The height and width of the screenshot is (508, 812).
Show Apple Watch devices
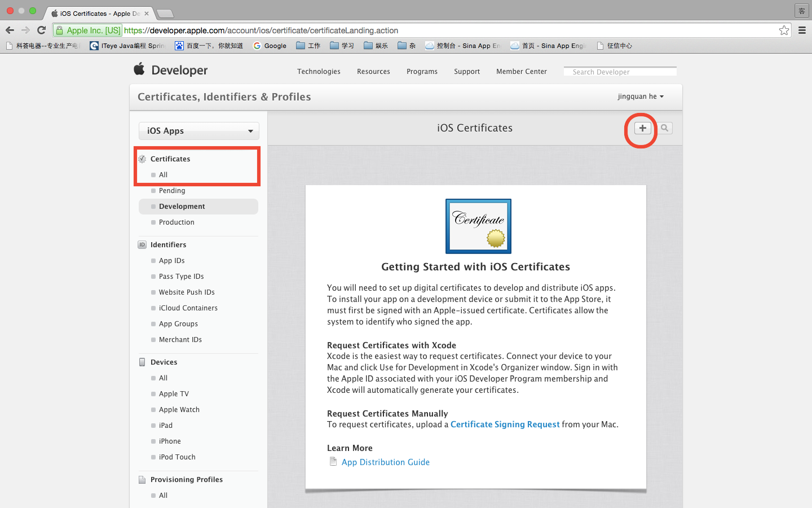(x=179, y=410)
